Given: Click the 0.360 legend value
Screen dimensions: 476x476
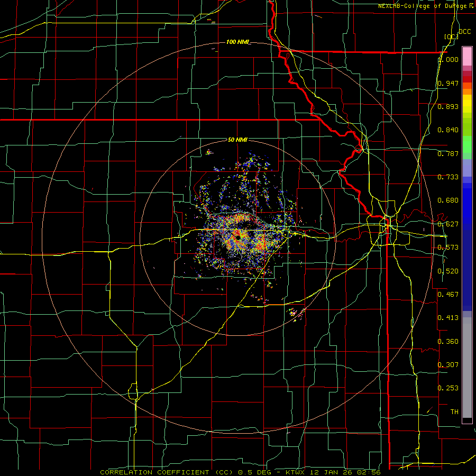Looking at the screenshot, I should tap(448, 342).
